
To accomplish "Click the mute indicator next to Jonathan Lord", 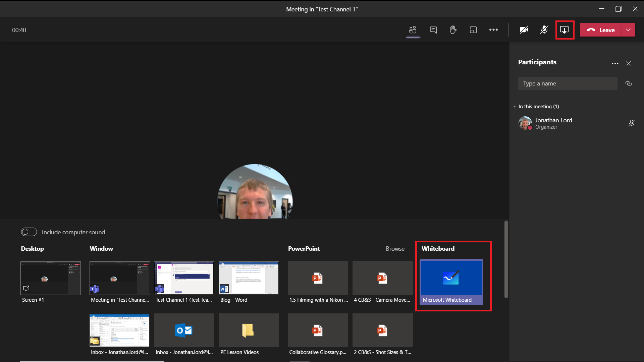I will click(x=632, y=123).
